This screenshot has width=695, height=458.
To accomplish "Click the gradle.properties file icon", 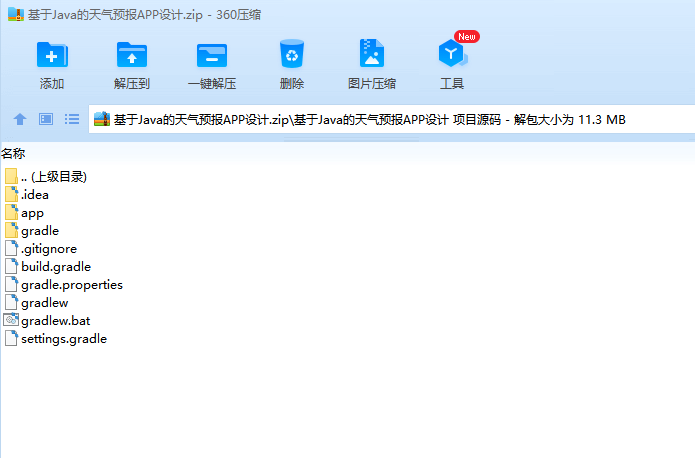I will (x=12, y=284).
